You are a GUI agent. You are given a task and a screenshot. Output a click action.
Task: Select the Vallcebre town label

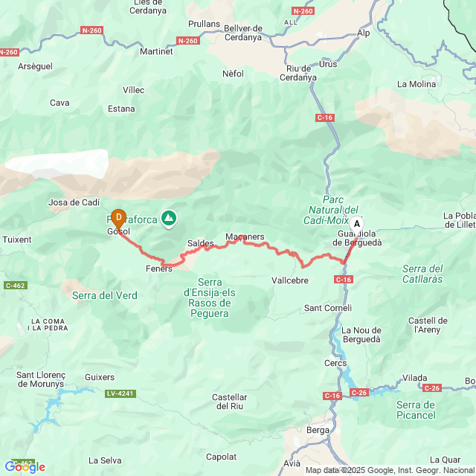290,280
